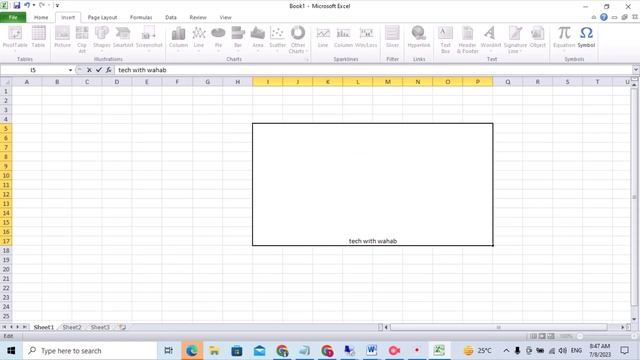
Task: Switch to the View tab
Action: pos(225,18)
